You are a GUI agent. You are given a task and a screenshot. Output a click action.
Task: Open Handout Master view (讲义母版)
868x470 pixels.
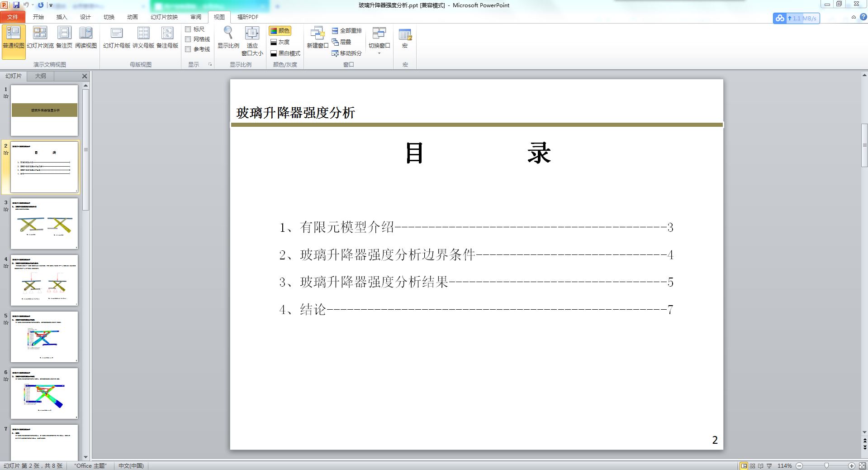(143, 38)
